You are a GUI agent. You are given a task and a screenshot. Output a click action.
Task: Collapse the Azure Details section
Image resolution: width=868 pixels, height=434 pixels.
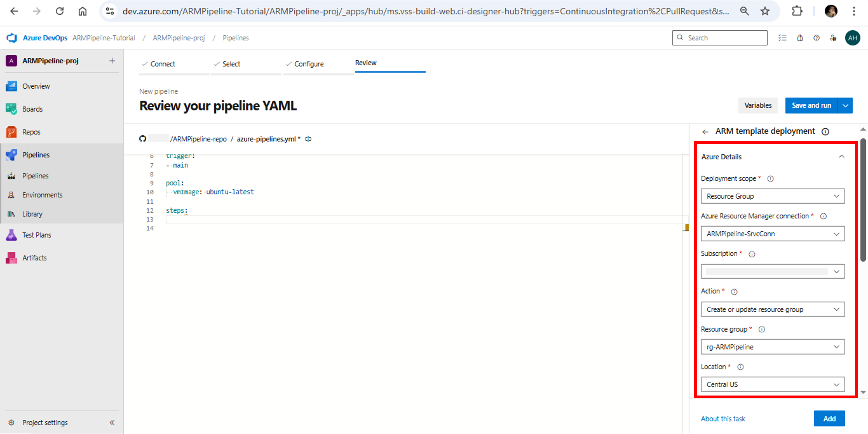point(842,156)
